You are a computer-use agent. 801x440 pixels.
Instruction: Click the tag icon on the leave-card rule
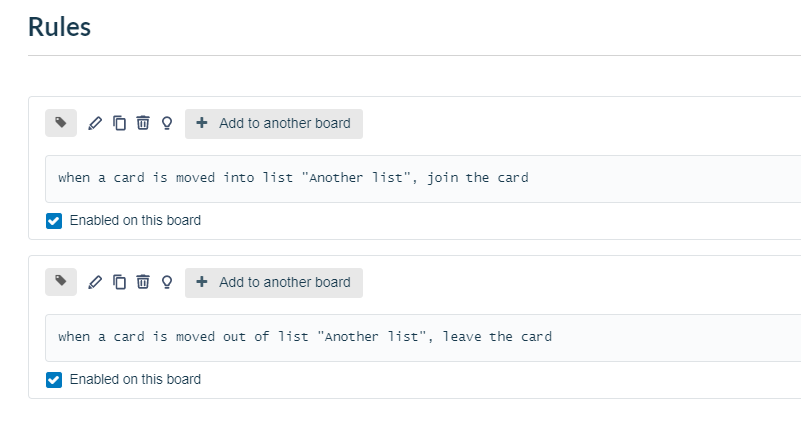coord(61,282)
